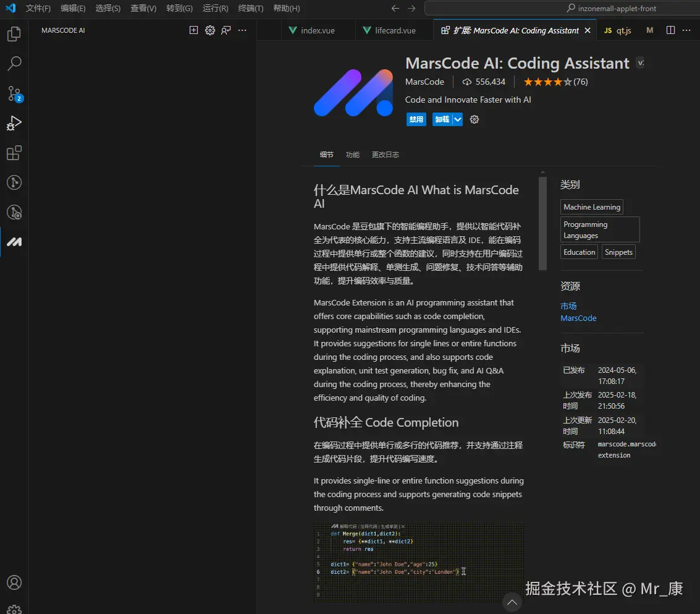Click the split editor icon
Image resolution: width=700 pixels, height=614 pixels.
click(670, 30)
